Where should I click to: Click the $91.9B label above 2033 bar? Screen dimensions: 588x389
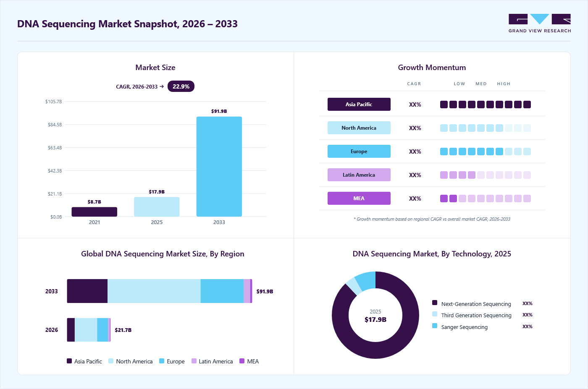(219, 111)
